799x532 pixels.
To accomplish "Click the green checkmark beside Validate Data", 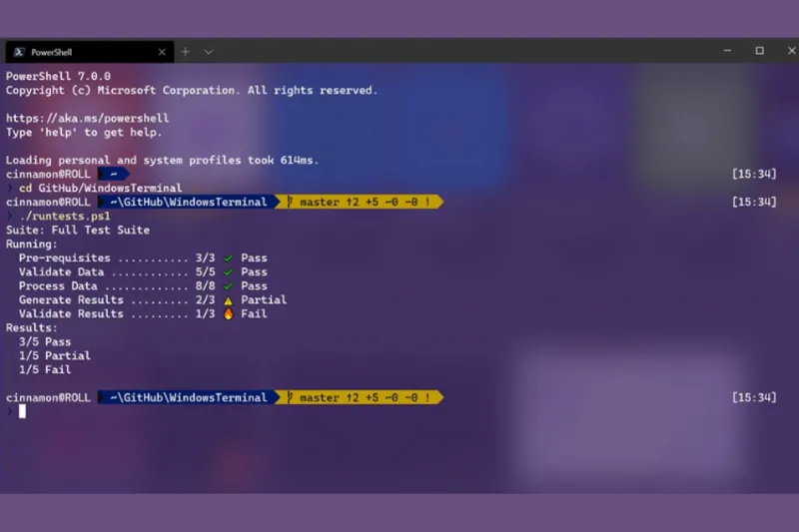I will 228,271.
